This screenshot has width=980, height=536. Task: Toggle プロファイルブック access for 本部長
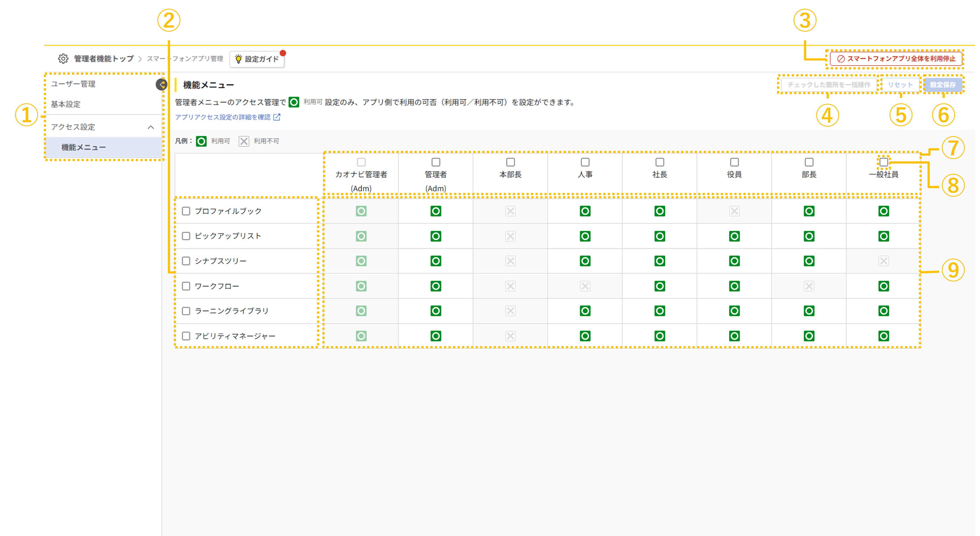[x=511, y=211]
